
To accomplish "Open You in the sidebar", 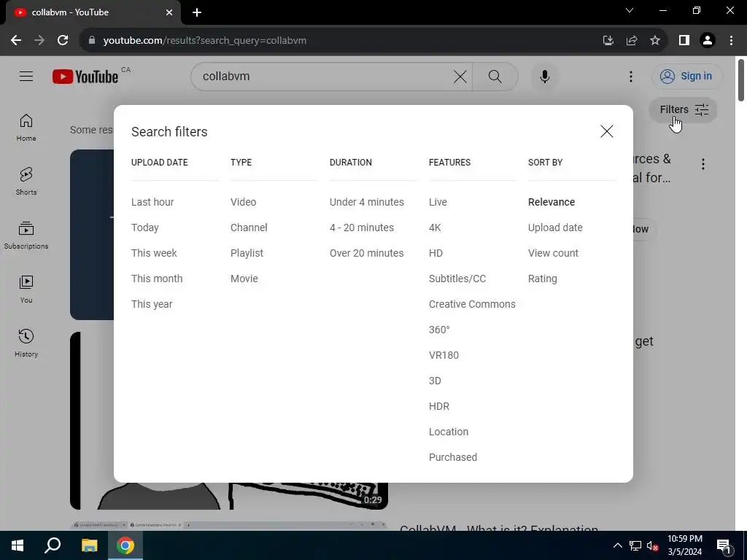I will (x=26, y=289).
